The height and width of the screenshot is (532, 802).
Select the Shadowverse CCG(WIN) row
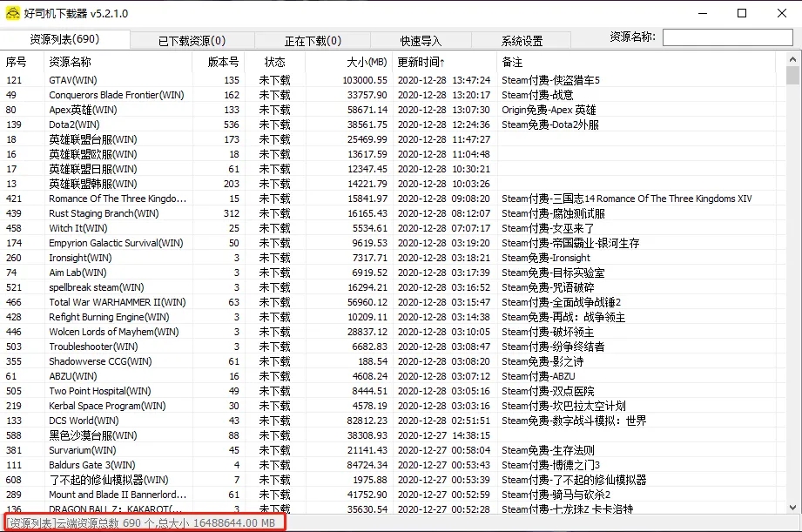(x=393, y=362)
